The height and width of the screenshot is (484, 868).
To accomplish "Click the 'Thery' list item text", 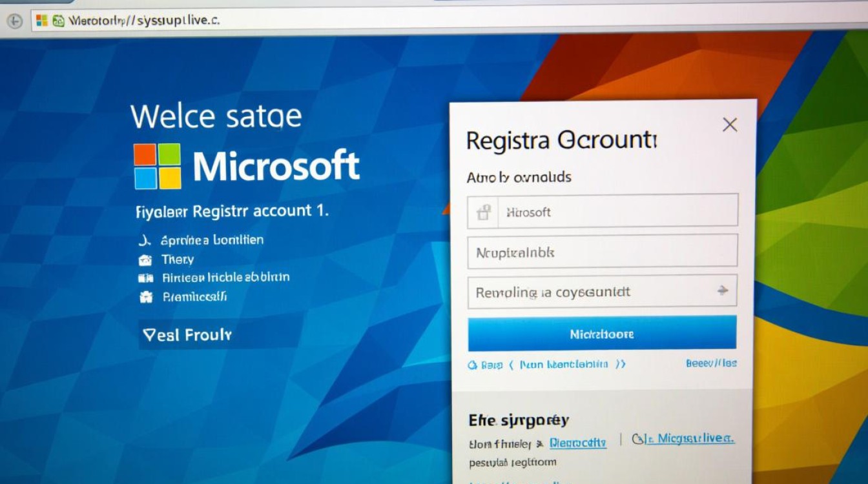I will 178,259.
